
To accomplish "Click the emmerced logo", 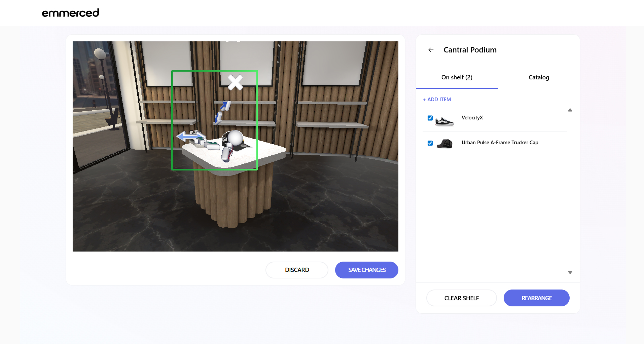I will 70,13.
